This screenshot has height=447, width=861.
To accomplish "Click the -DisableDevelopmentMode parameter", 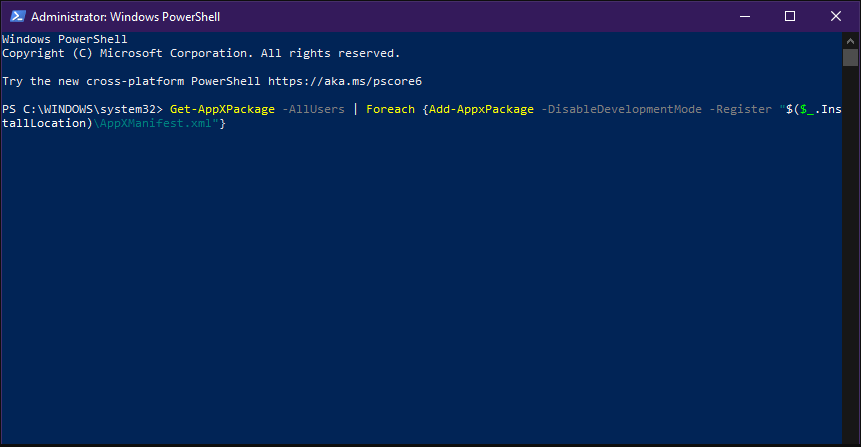I will (x=621, y=109).
